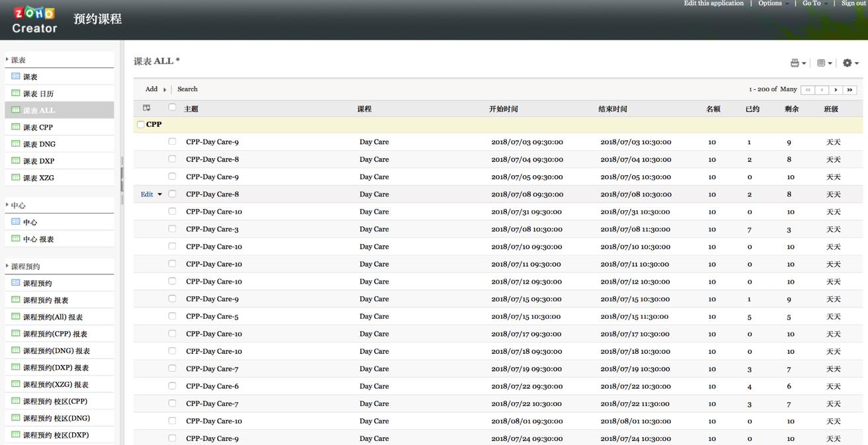
Task: Check the CPP-Day Care-3 row checkbox
Action: coord(172,229)
